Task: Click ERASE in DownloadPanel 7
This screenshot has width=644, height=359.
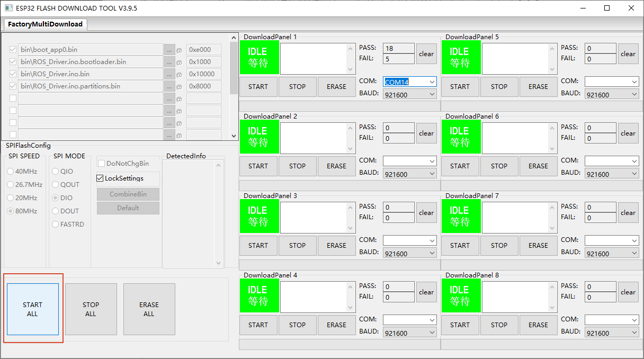Action: coord(538,246)
